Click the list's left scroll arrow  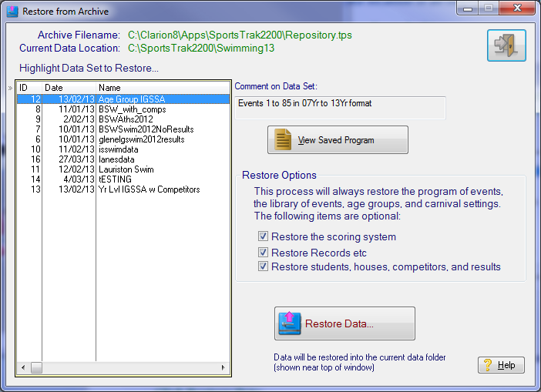pyautogui.click(x=23, y=367)
